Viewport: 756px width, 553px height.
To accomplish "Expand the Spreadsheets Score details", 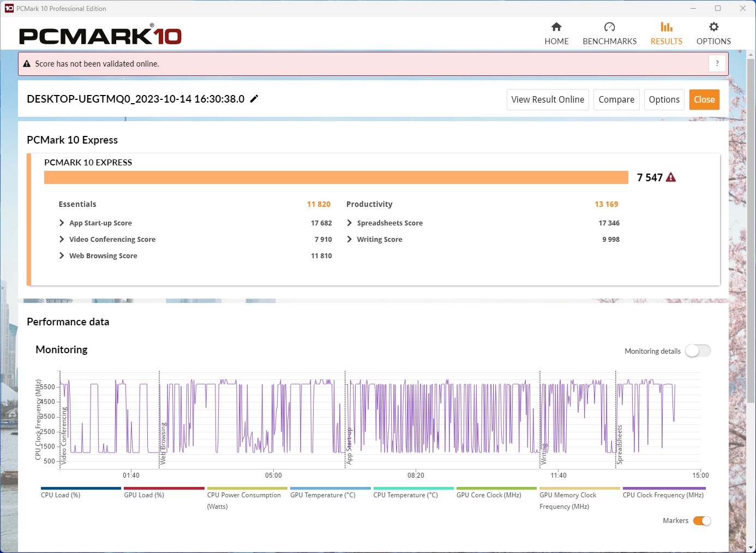I will point(350,223).
